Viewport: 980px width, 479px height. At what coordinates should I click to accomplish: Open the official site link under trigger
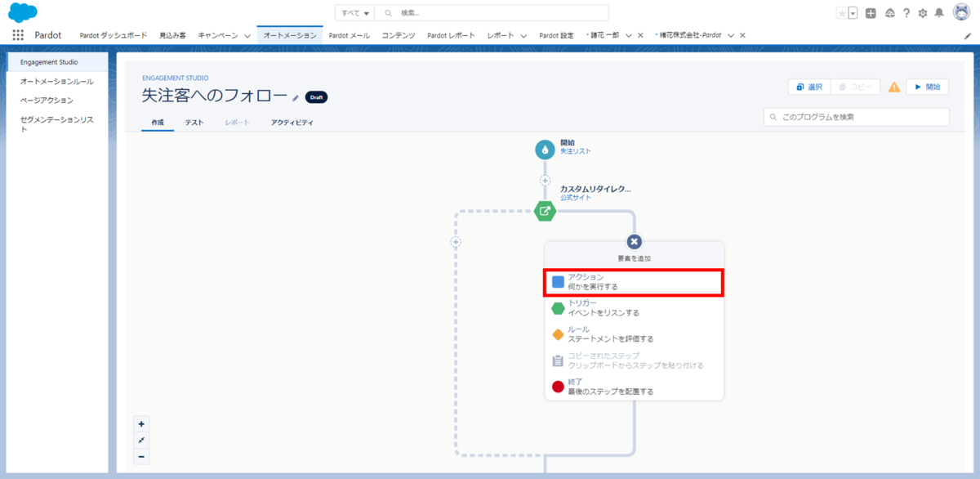tap(576, 198)
